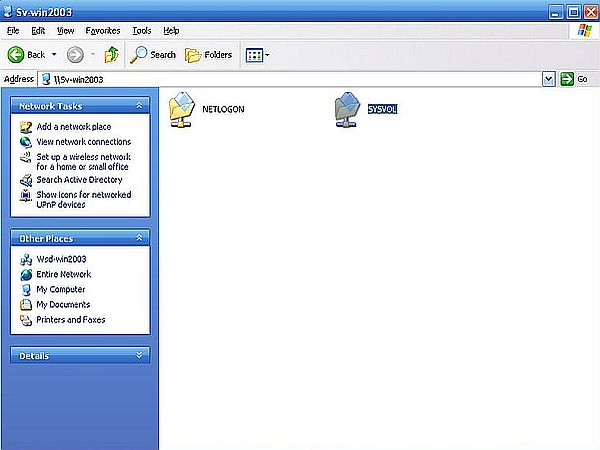Open Printers and Faxes link
The image size is (600, 450).
70,320
